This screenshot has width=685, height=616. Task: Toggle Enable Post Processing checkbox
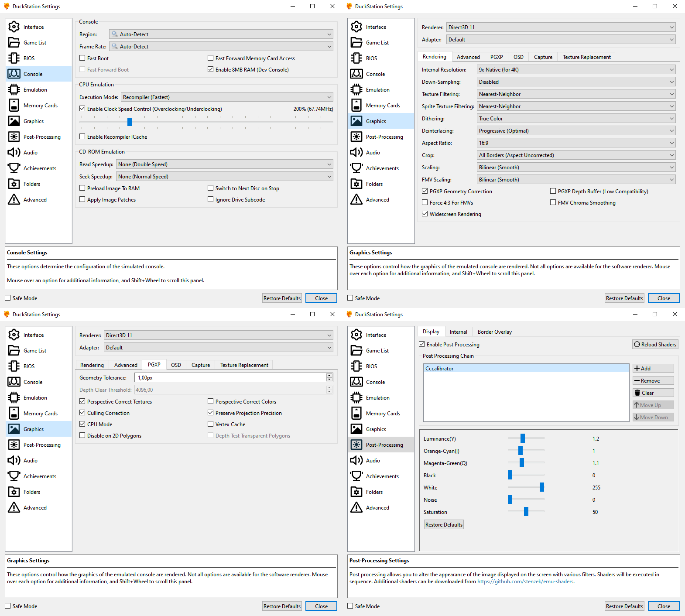tap(422, 344)
